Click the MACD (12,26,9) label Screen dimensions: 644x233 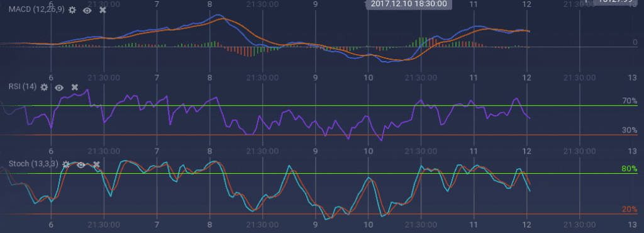[x=36, y=10]
